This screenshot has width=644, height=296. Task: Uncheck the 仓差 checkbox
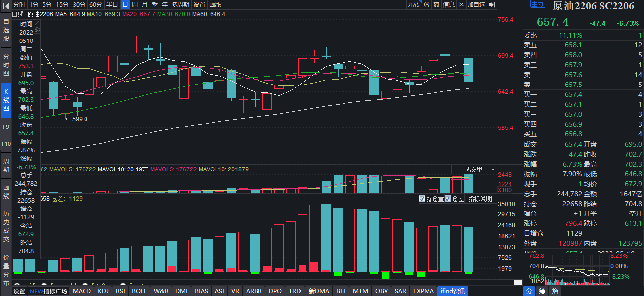click(x=448, y=199)
